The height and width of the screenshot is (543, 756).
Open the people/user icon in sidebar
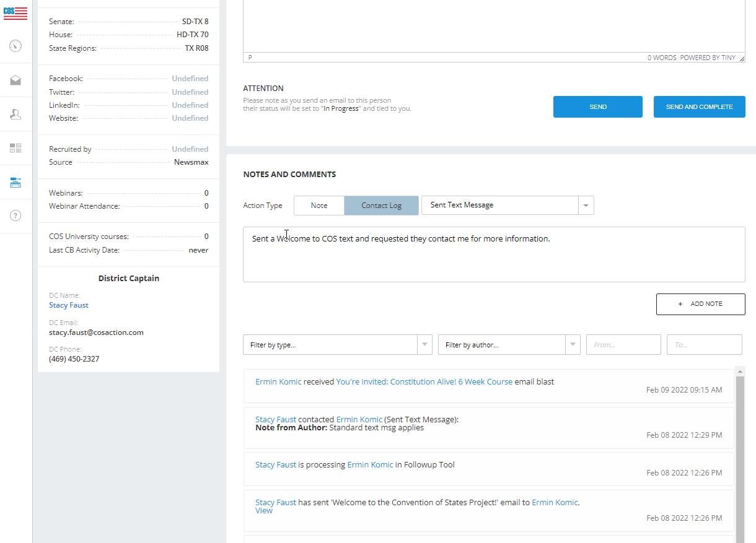tap(15, 115)
